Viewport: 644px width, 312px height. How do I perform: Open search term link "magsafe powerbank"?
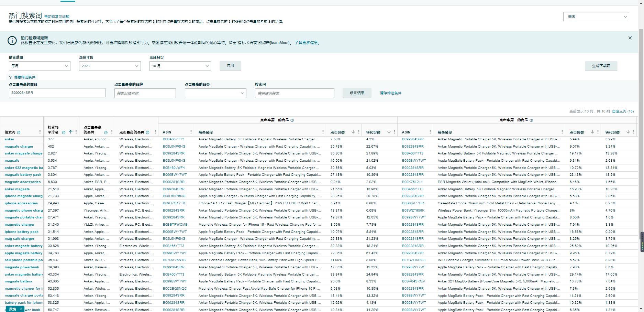22,267
